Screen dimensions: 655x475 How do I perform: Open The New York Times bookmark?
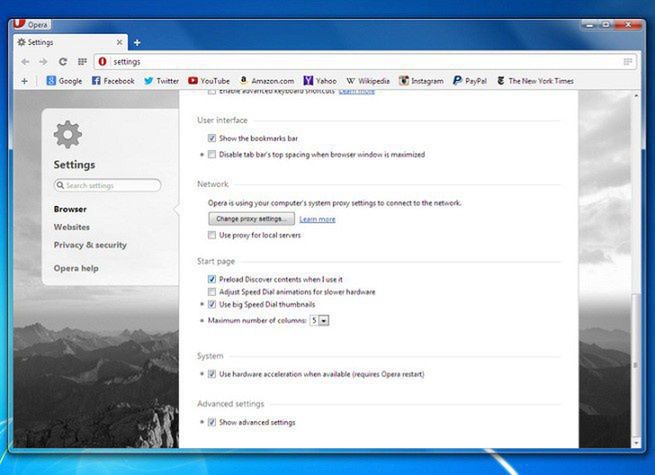535,81
